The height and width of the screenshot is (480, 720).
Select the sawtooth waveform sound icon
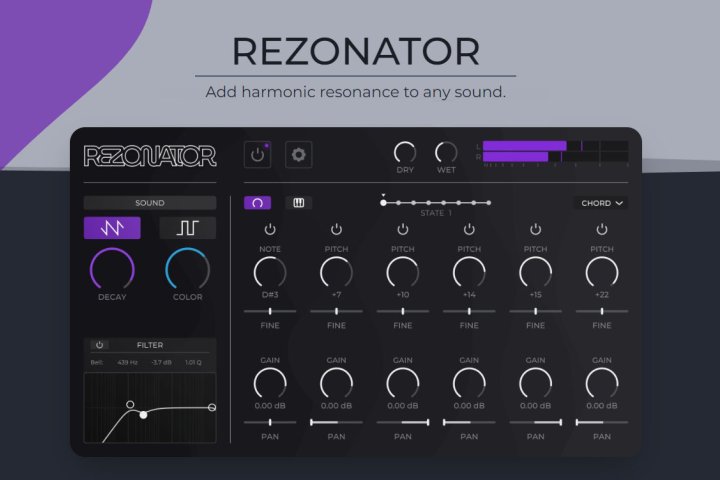pyautogui.click(x=112, y=227)
